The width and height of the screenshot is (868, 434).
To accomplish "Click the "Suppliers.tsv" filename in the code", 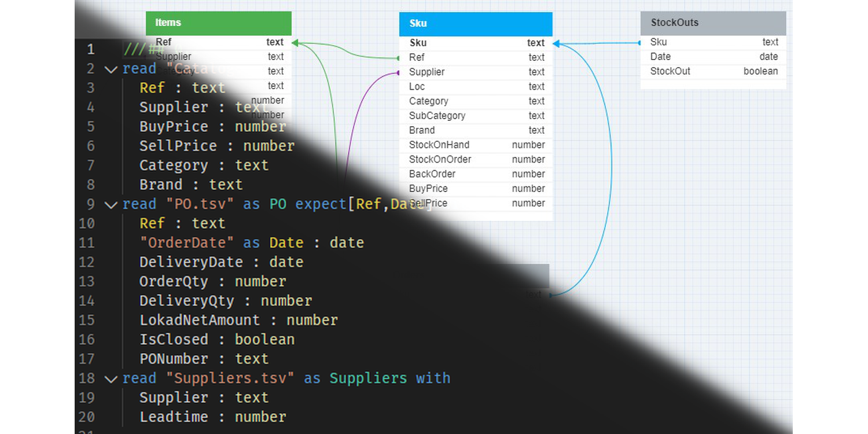I will [x=231, y=378].
